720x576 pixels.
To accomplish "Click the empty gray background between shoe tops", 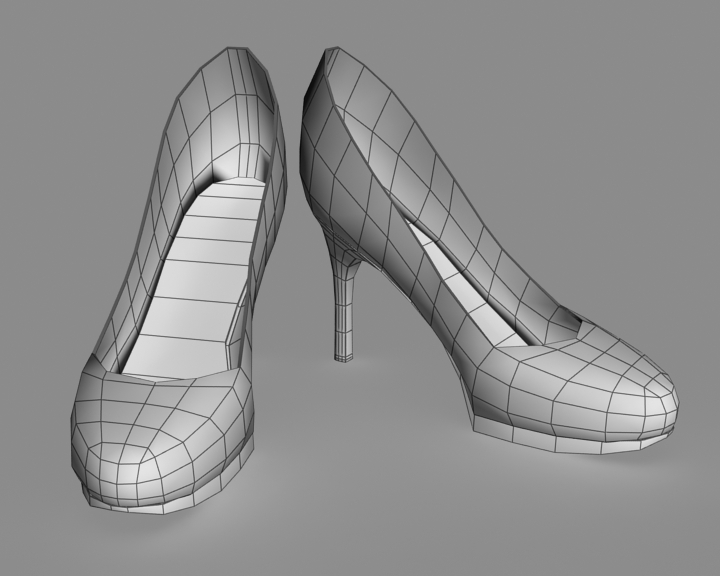I will pyautogui.click(x=297, y=40).
